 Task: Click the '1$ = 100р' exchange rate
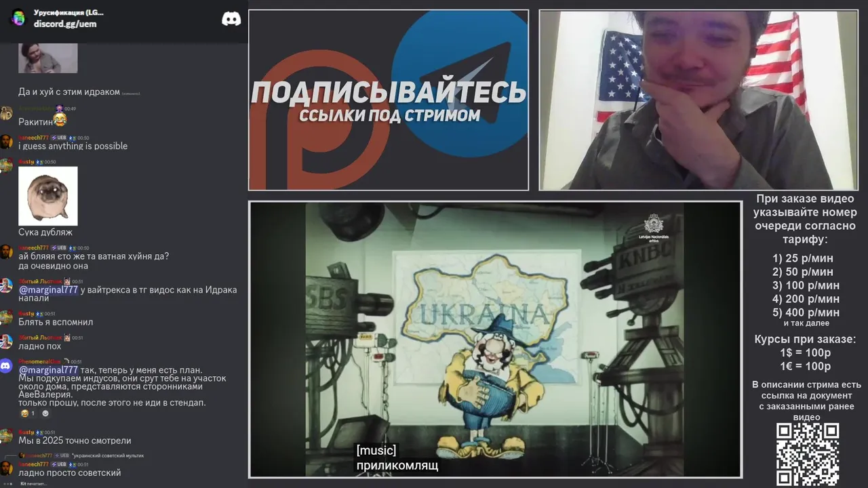(806, 353)
